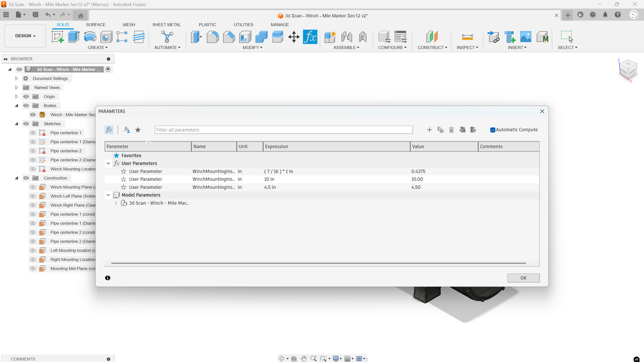The image size is (644, 362).
Task: Show the Pipe centerline 1 sketch
Action: 33,133
